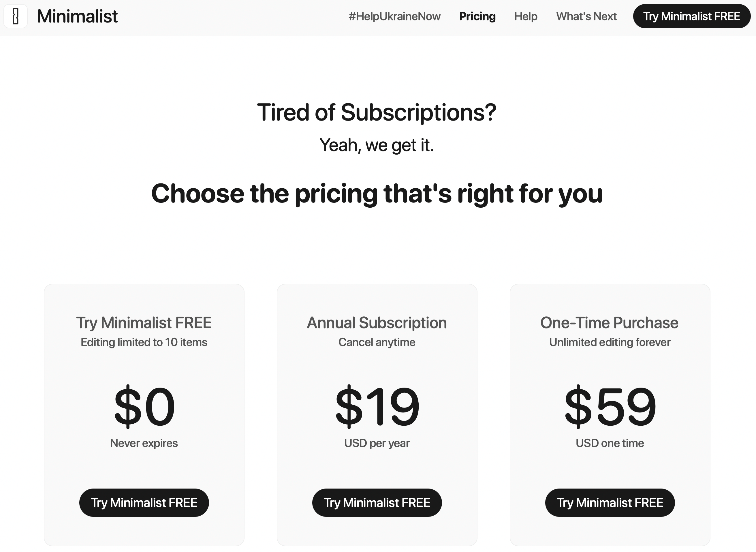Click the Try button under One-Time Purchase
The width and height of the screenshot is (756, 552).
tap(610, 503)
